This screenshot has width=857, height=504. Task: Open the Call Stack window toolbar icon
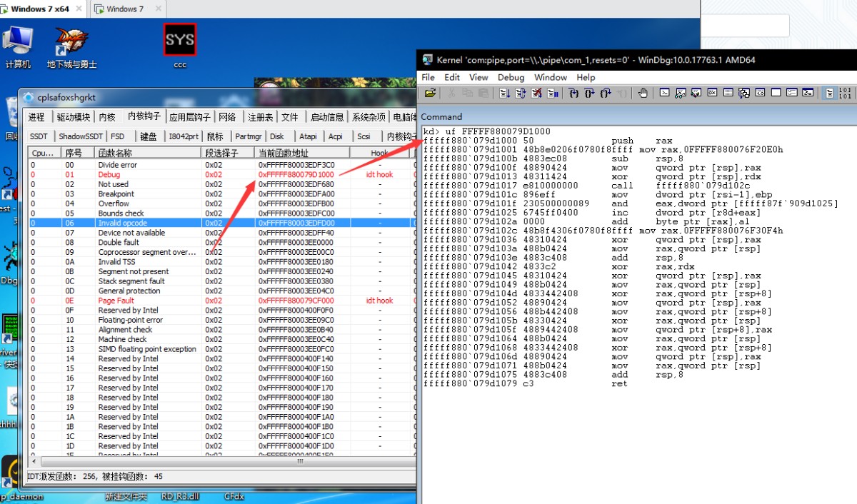[743, 93]
